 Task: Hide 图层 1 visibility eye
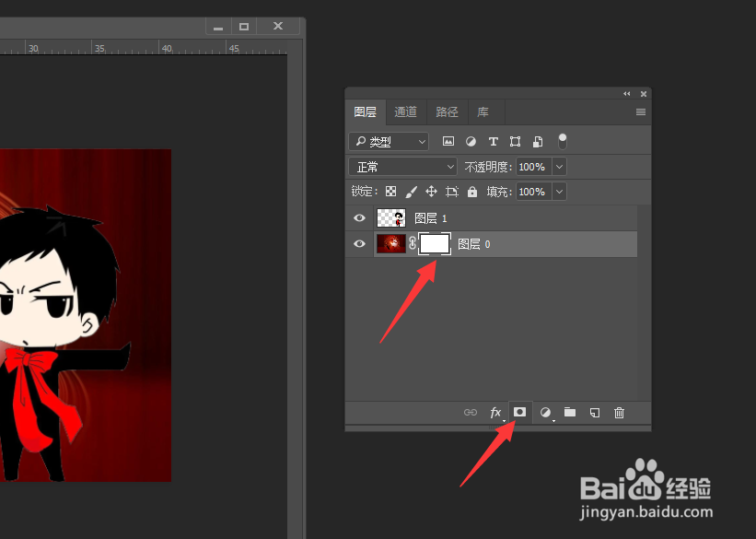click(x=359, y=218)
